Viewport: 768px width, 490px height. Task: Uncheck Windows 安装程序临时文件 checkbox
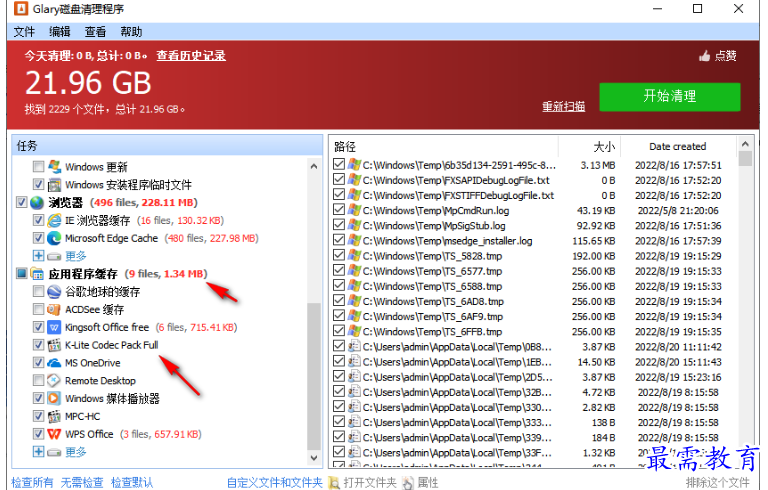click(38, 185)
